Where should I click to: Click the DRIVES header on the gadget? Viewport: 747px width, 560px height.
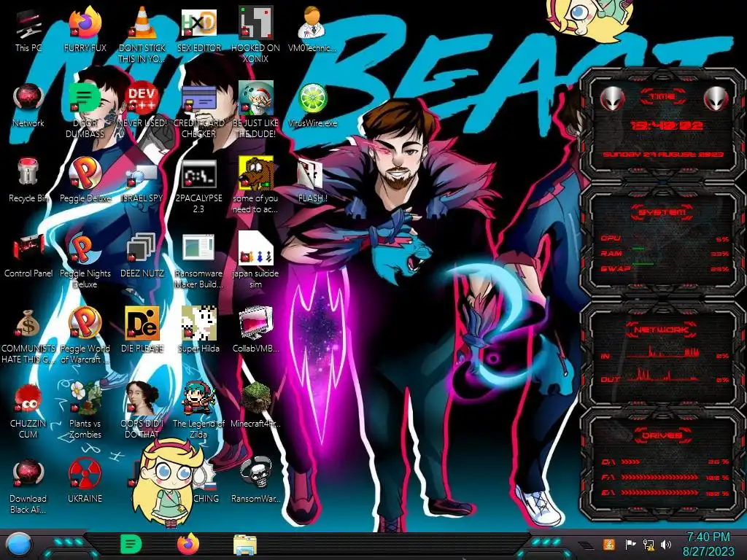pos(661,435)
